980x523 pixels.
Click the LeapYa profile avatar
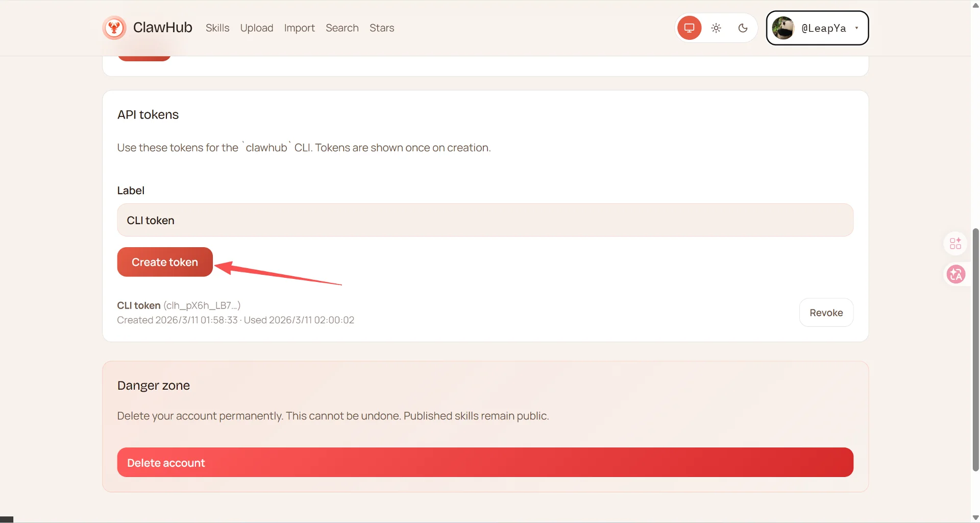pos(783,28)
